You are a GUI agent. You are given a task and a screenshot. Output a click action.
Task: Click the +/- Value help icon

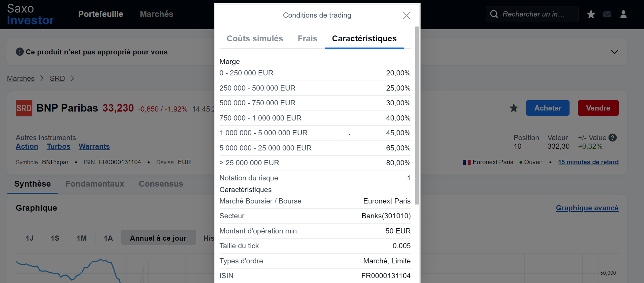coord(613,138)
